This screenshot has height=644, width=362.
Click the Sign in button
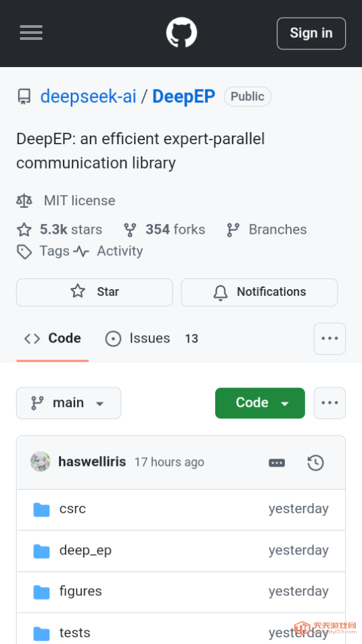click(311, 33)
